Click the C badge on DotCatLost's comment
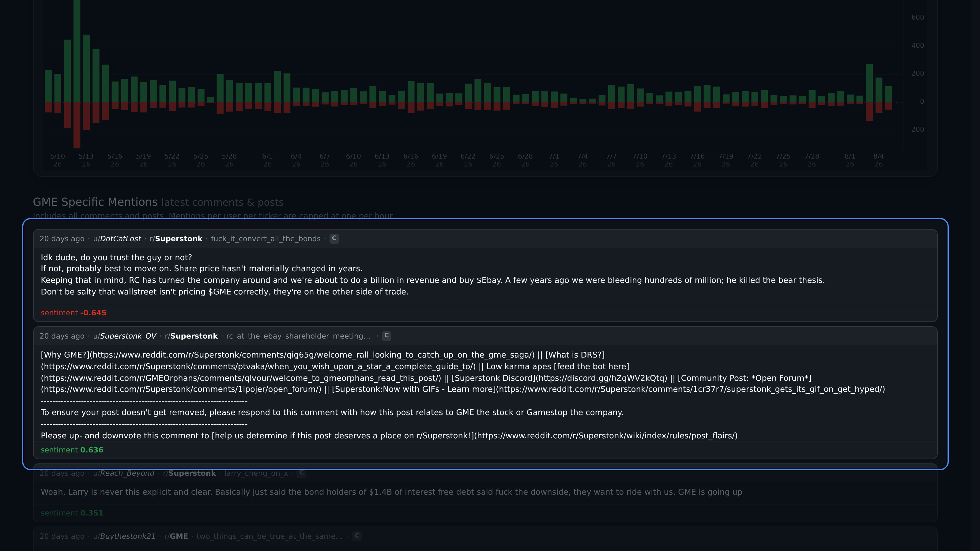Image resolution: width=980 pixels, height=551 pixels. click(x=334, y=238)
